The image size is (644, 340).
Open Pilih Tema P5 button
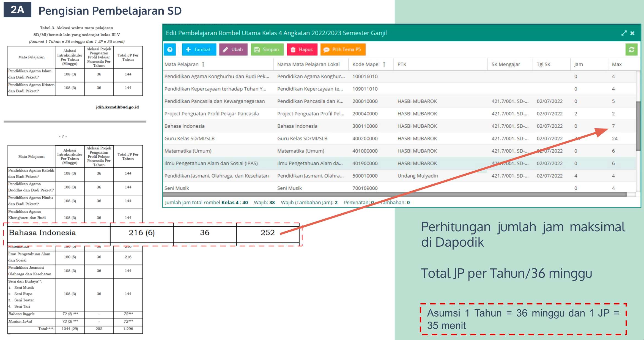click(342, 50)
